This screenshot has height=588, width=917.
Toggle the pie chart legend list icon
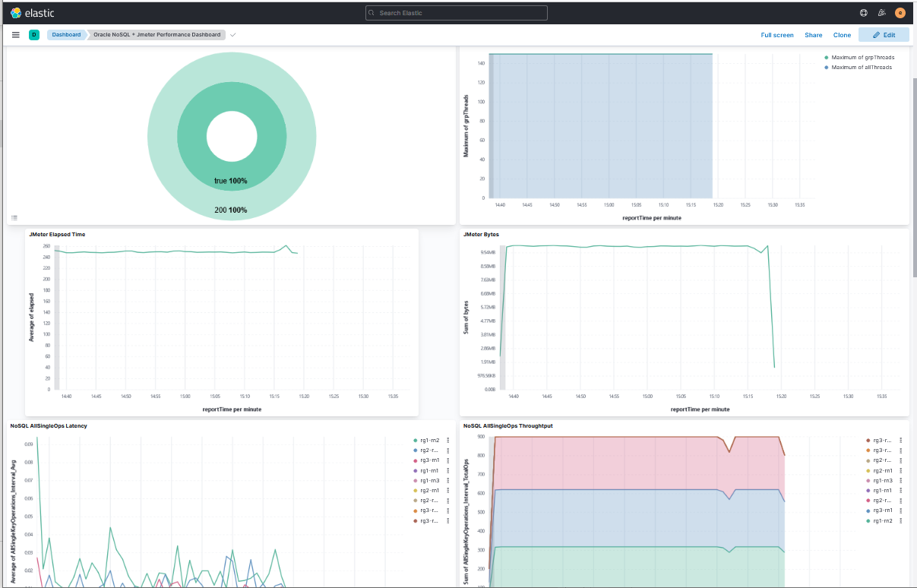[x=14, y=217]
